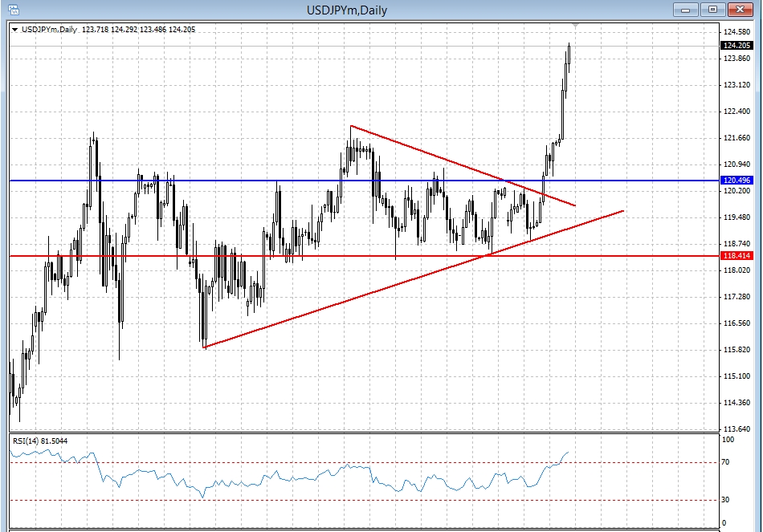
Task: Click the price axis label 118.740
Action: (x=736, y=244)
